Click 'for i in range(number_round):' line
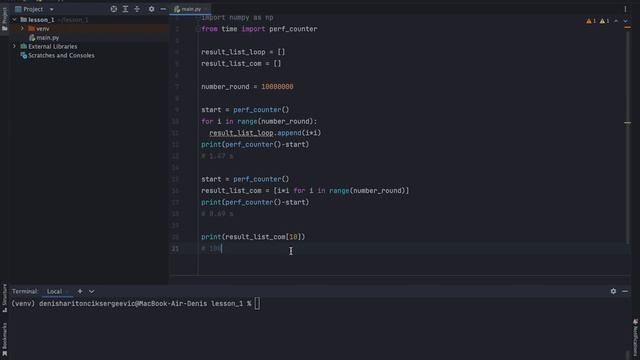This screenshot has width=640, height=360. tap(259, 121)
